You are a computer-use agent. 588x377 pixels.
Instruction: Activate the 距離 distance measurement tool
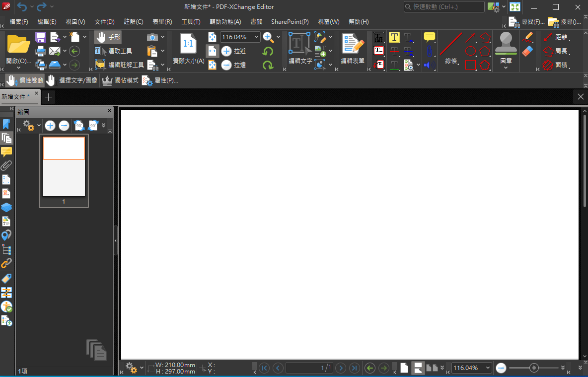coord(559,37)
